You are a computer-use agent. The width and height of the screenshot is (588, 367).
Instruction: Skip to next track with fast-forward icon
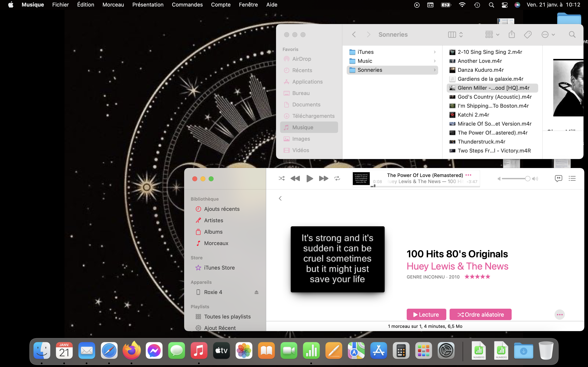(x=323, y=179)
